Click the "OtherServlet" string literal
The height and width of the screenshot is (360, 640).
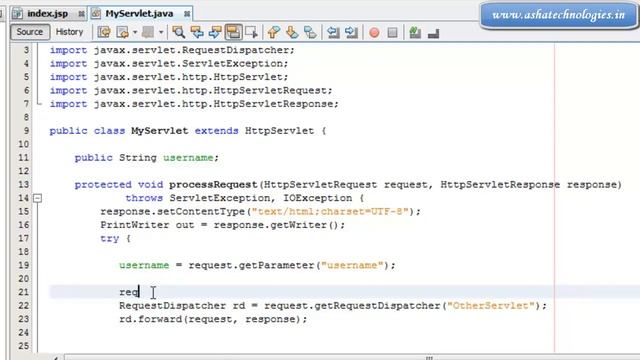491,306
